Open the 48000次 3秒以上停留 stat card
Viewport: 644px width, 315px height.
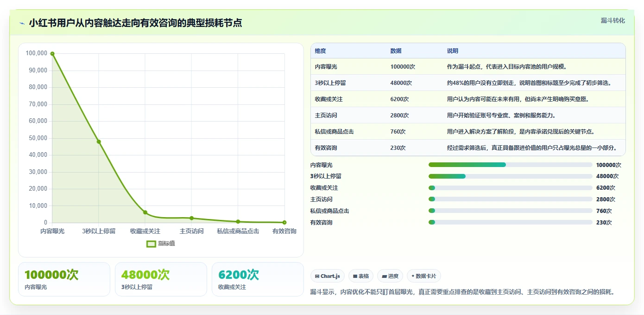pyautogui.click(x=161, y=279)
